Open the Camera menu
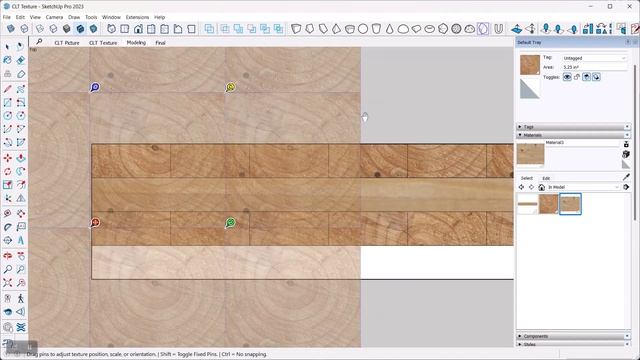Viewport: 640px width, 360px height. pyautogui.click(x=54, y=17)
